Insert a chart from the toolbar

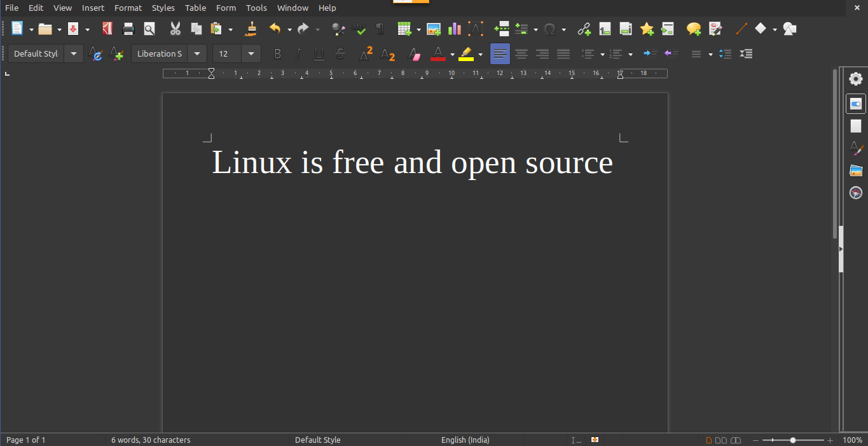(453, 29)
